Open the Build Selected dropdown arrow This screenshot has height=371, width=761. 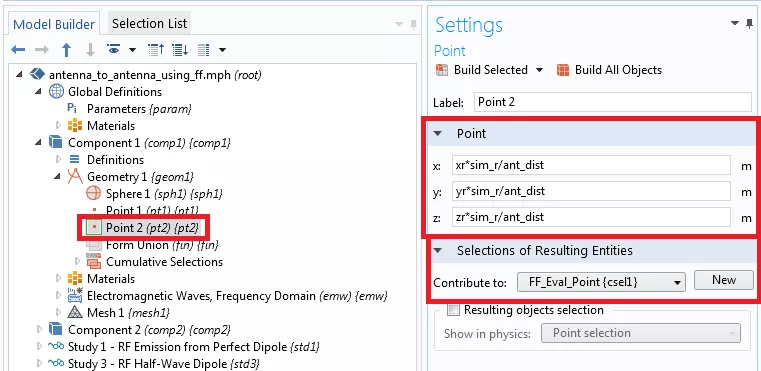[540, 70]
